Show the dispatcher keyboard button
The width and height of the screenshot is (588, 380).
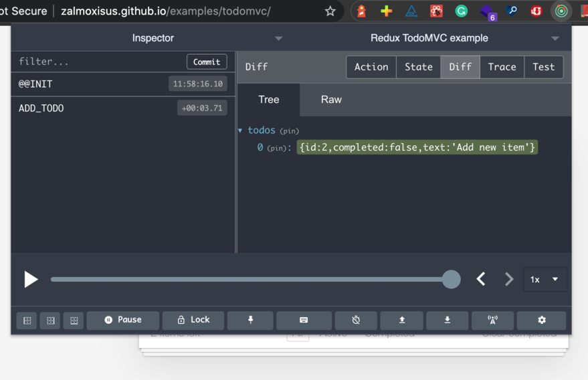[304, 320]
